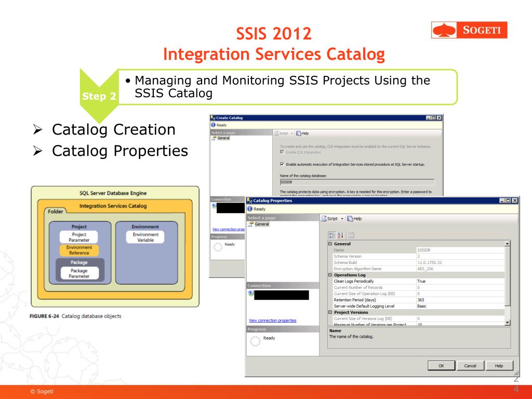Image resolution: width=532 pixels, height=399 pixels.
Task: Click the Step 2 arrow graphic
Action: (99, 96)
